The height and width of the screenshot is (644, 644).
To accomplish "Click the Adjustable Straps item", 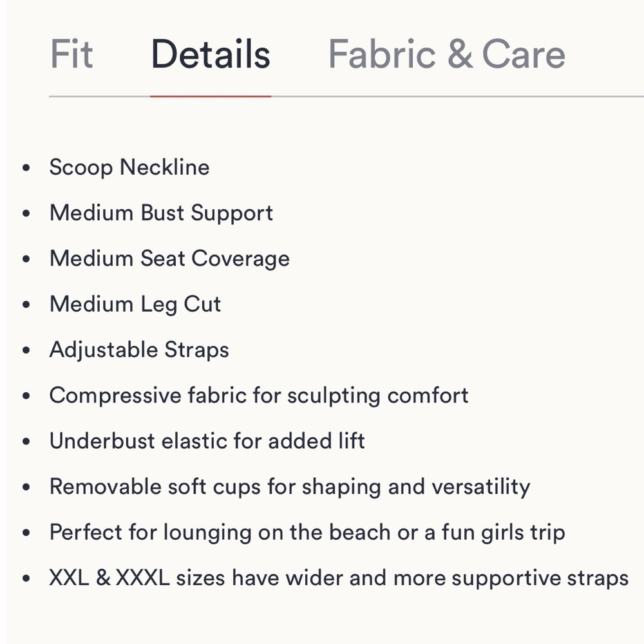I will (x=139, y=350).
